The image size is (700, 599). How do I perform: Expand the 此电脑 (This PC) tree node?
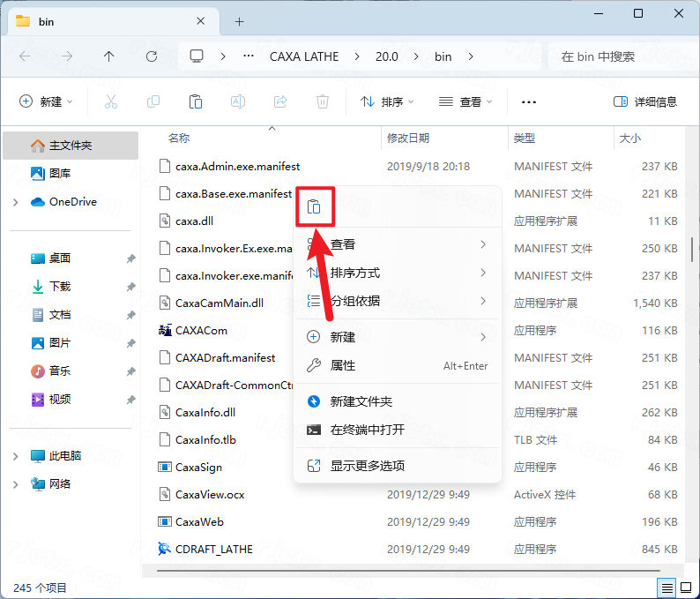click(x=16, y=456)
